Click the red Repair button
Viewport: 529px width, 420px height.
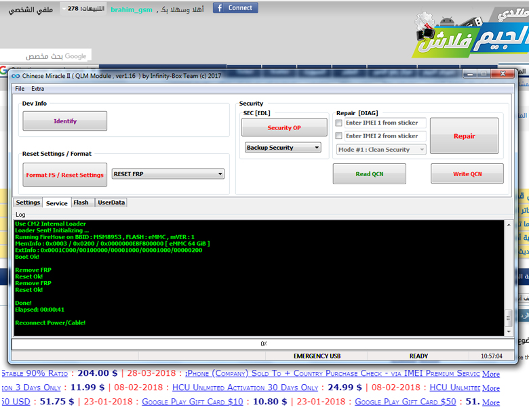coord(464,136)
